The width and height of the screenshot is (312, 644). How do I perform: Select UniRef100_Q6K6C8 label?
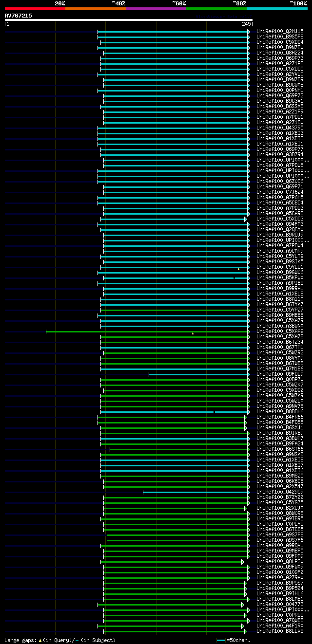(x=280, y=481)
